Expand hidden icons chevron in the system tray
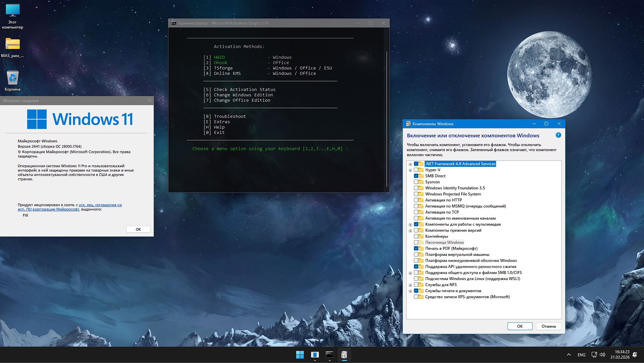The height and width of the screenshot is (363, 644). click(569, 354)
